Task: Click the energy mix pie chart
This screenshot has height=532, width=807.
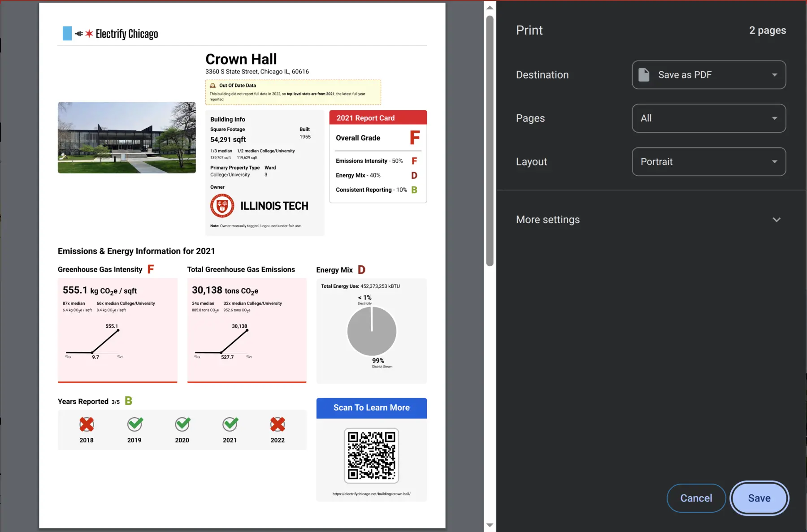Action: click(x=372, y=331)
